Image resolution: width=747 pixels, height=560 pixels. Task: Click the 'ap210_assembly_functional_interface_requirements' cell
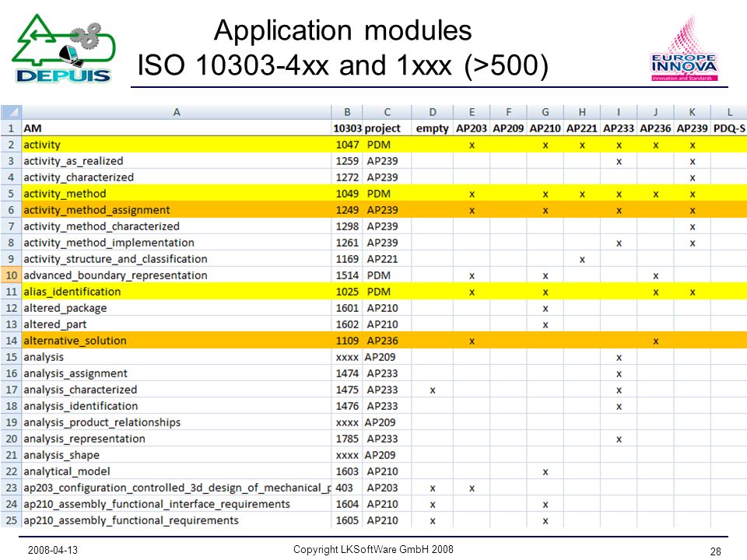click(177, 504)
